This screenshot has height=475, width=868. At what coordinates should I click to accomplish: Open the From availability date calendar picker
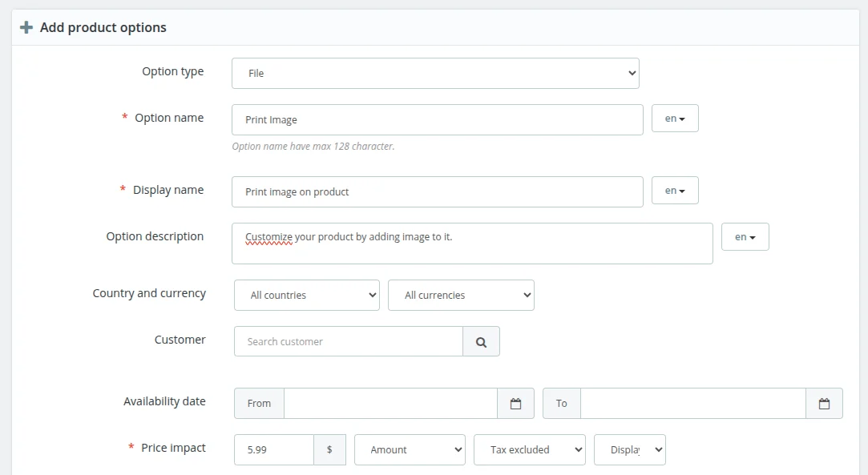[515, 404]
